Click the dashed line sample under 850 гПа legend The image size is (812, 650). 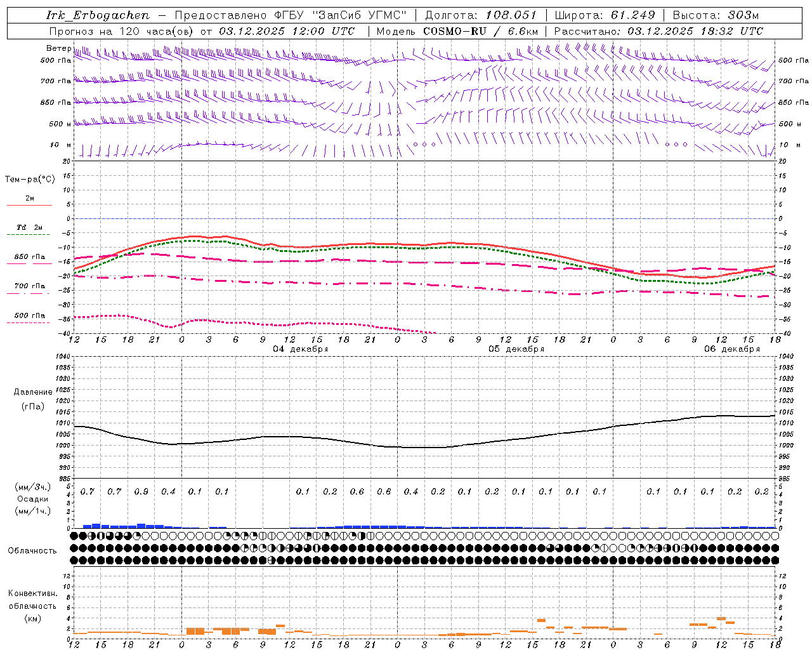(29, 263)
